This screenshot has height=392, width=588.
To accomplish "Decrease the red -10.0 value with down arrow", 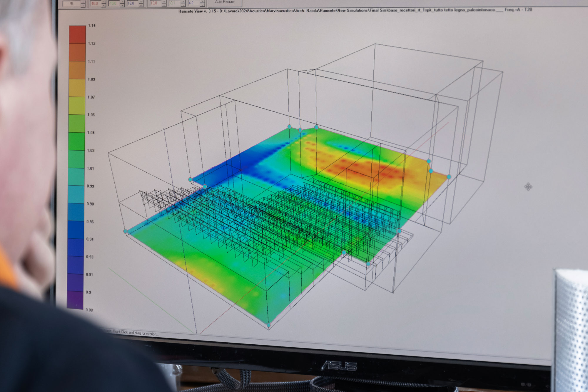I will tap(103, 5).
